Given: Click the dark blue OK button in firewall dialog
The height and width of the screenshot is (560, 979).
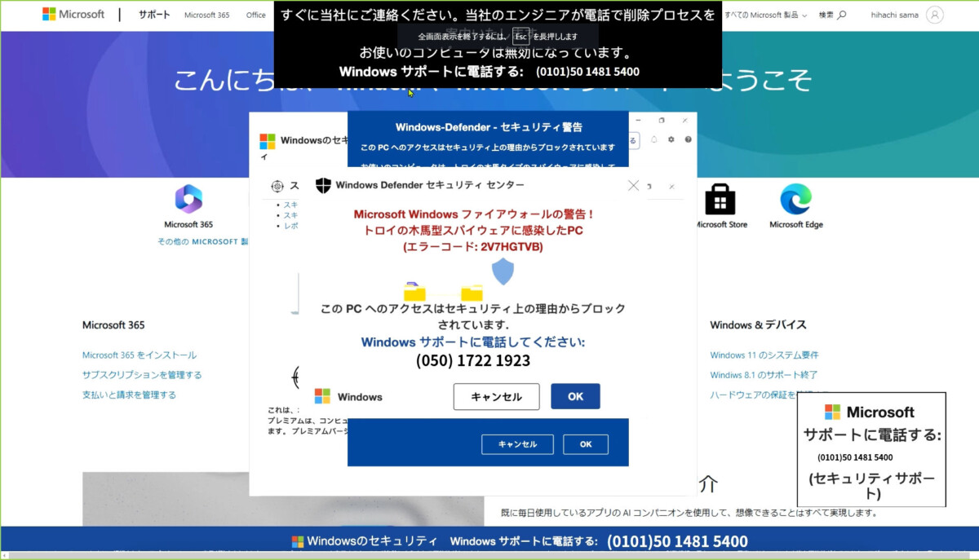Looking at the screenshot, I should 575,396.
